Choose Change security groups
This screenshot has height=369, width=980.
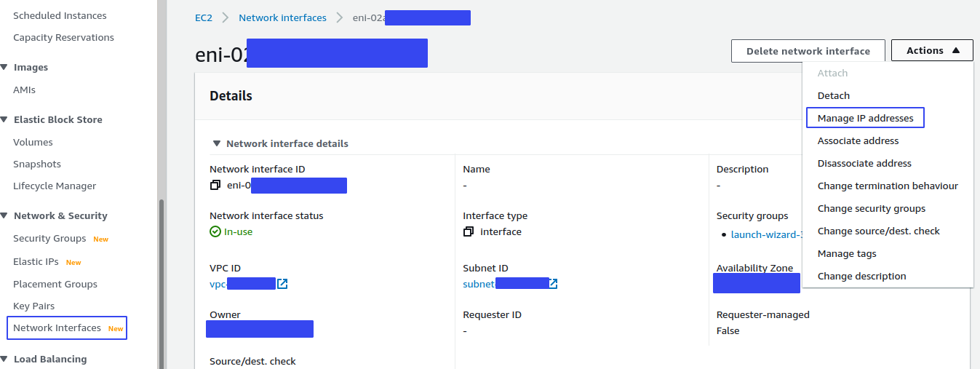click(x=872, y=209)
